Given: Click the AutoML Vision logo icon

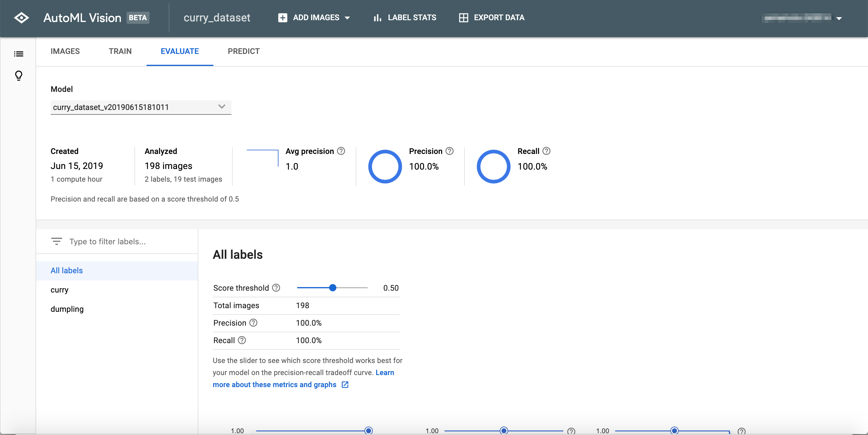Looking at the screenshot, I should click(x=22, y=17).
